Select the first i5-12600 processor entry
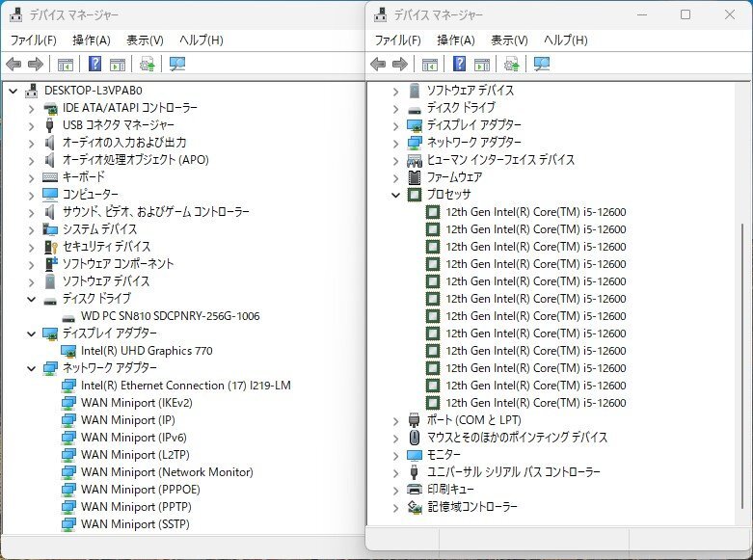The width and height of the screenshot is (753, 560). tap(535, 212)
